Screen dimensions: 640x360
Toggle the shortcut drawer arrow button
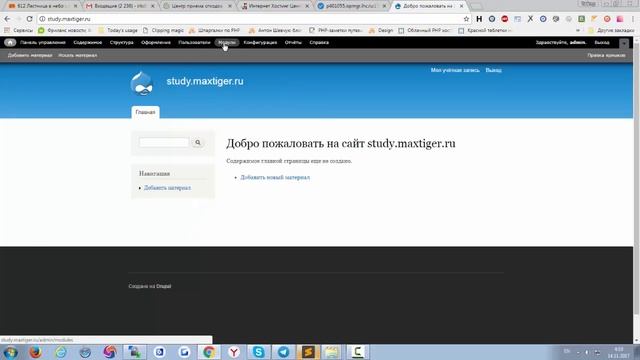[624, 43]
